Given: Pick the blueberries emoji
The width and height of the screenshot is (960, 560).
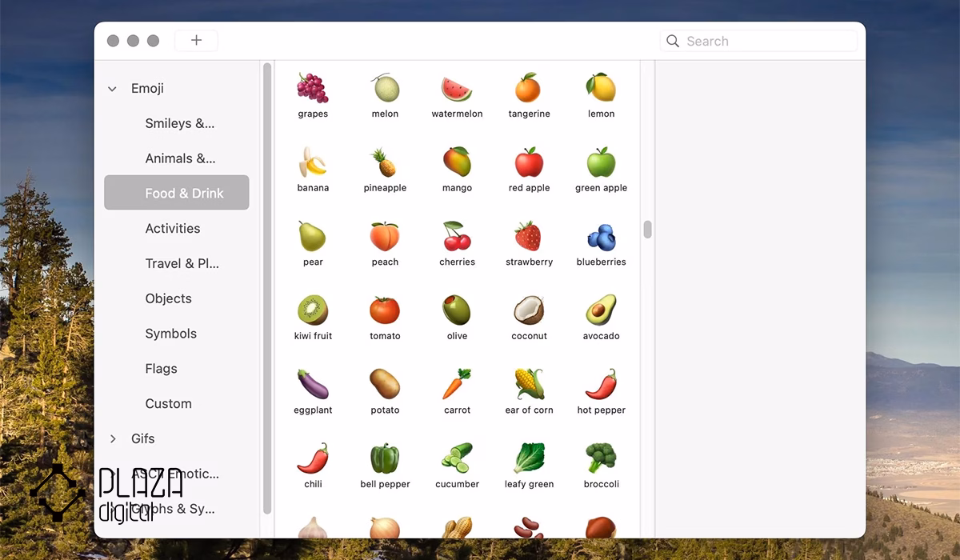Looking at the screenshot, I should pos(601,236).
